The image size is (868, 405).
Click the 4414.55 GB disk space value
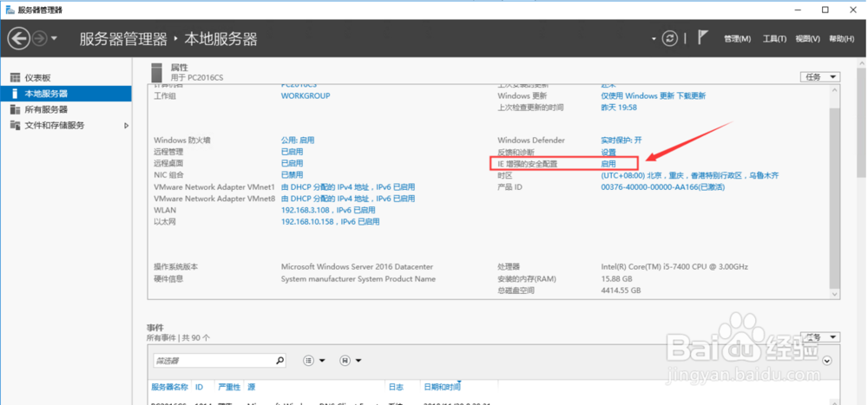[621, 291]
